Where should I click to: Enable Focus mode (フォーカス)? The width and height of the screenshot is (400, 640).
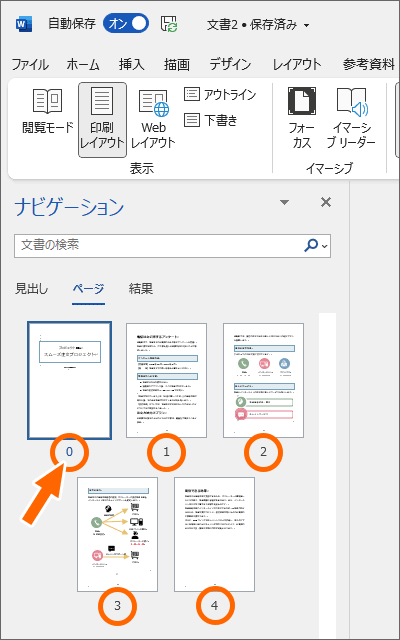[x=302, y=118]
